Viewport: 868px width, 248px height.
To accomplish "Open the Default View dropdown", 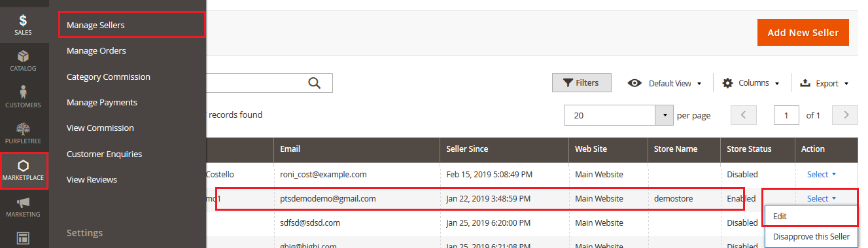I will pos(665,83).
